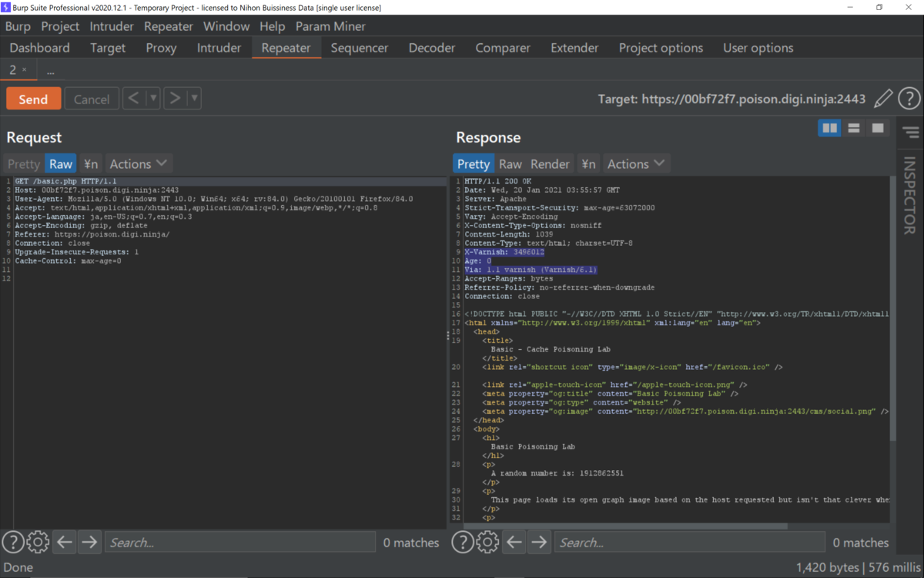Switch to Intruder tool tab

pyautogui.click(x=219, y=48)
